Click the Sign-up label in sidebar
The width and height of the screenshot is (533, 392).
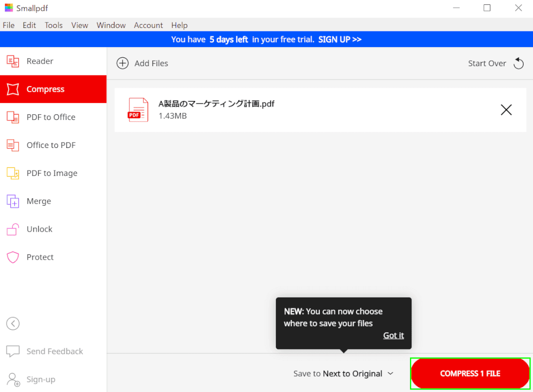pos(41,379)
